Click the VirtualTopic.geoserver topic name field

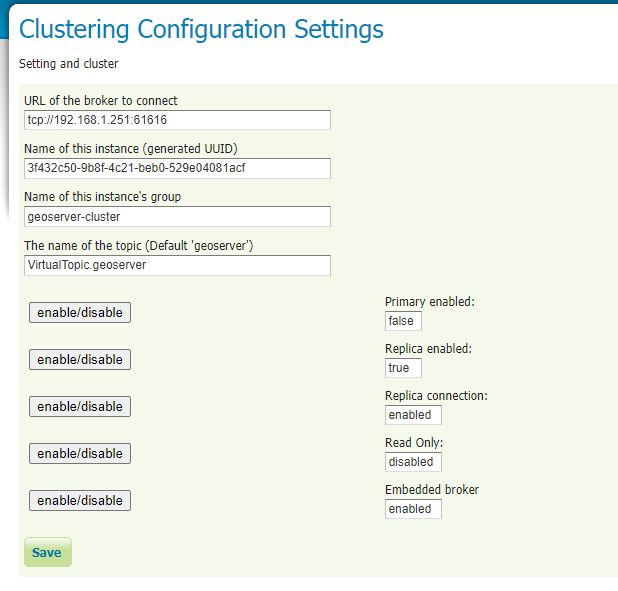point(177,265)
